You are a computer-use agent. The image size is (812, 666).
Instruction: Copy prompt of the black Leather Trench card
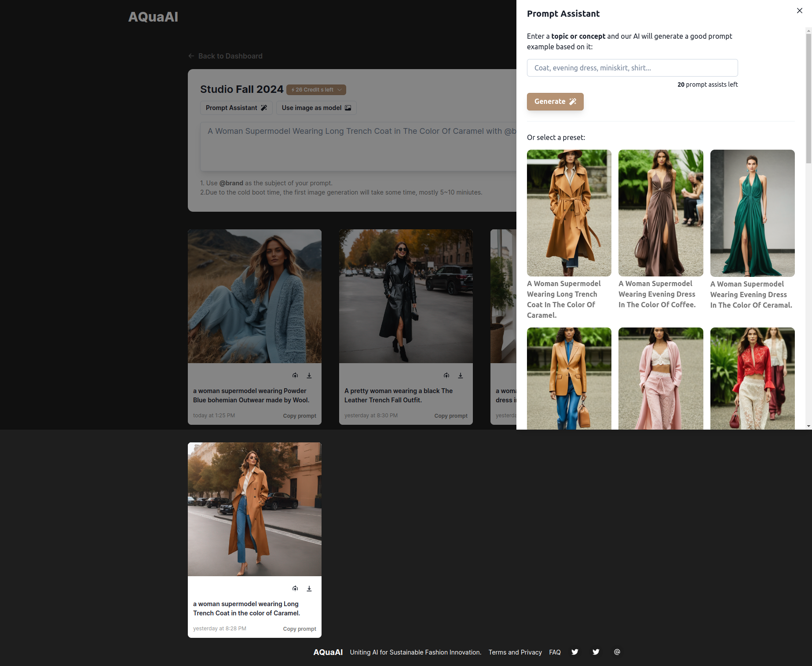(x=451, y=416)
